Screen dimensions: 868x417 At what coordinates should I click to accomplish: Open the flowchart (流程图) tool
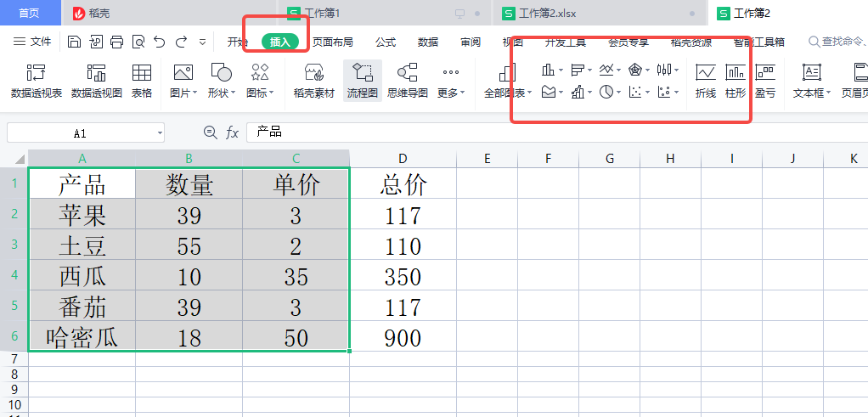pyautogui.click(x=362, y=80)
